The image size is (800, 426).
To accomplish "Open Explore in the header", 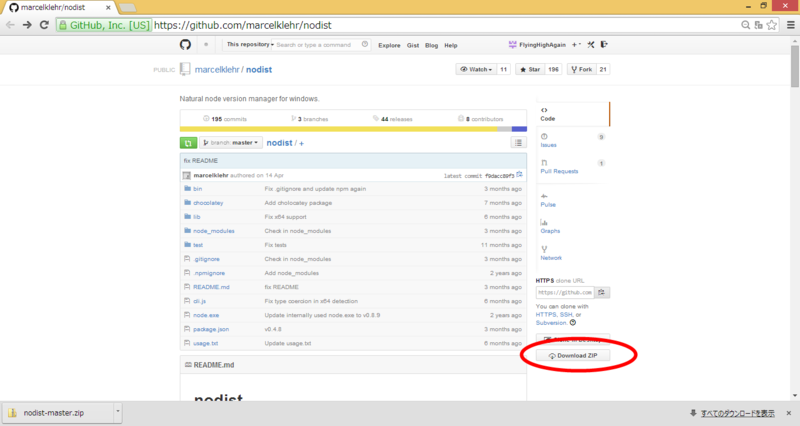I will [389, 45].
